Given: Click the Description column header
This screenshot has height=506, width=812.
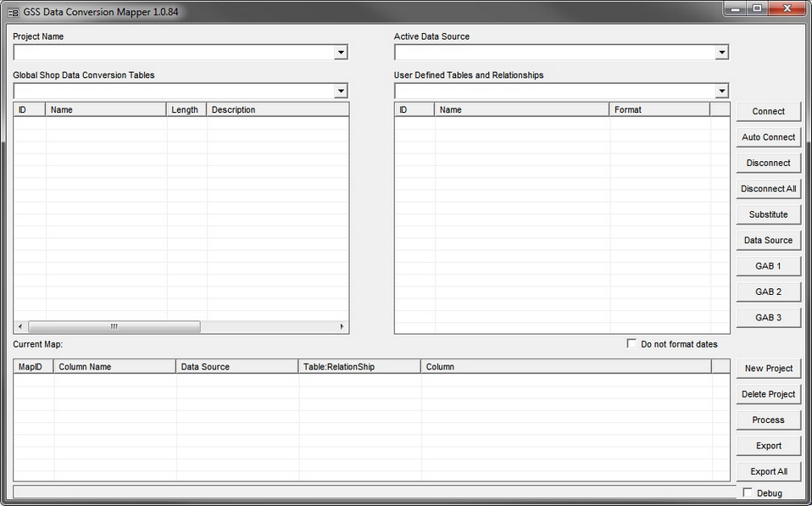Looking at the screenshot, I should click(277, 110).
